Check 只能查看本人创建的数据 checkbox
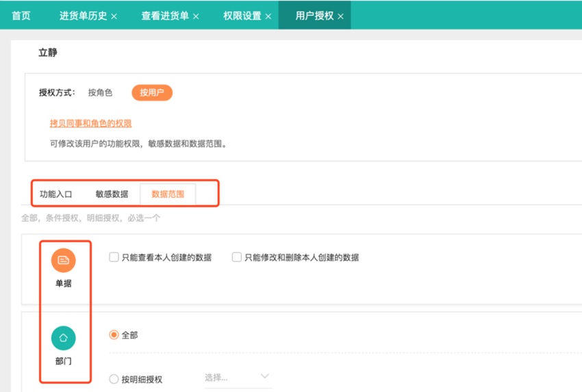The image size is (582, 392). pos(114,258)
